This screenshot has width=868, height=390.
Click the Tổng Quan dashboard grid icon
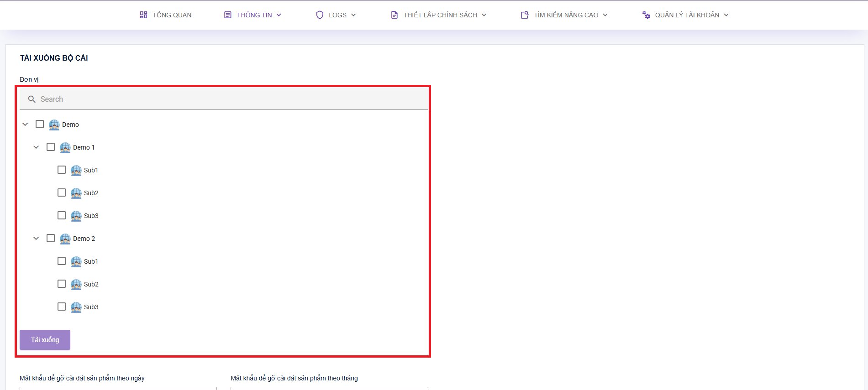click(143, 15)
